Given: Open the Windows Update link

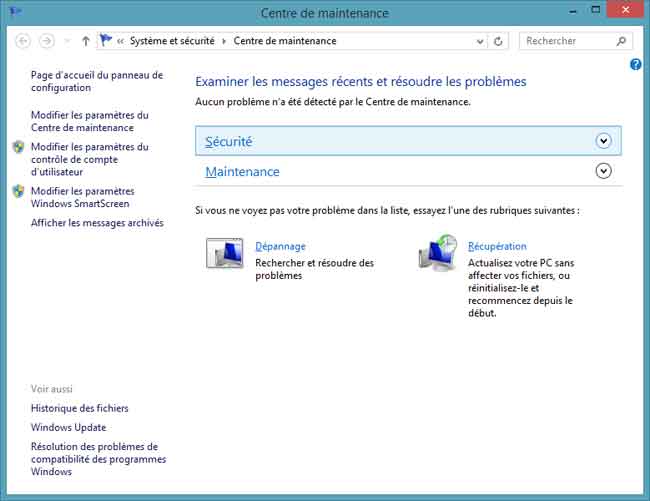Looking at the screenshot, I should pos(68,427).
